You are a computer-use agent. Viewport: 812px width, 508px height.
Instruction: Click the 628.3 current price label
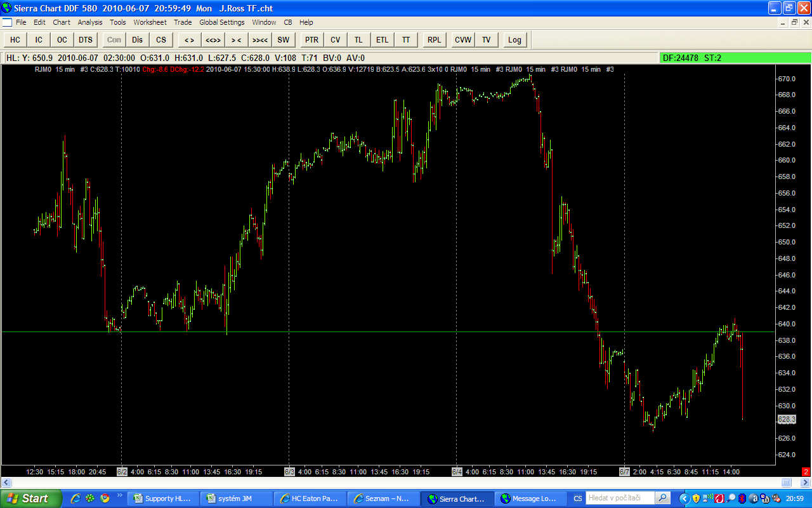click(x=786, y=420)
